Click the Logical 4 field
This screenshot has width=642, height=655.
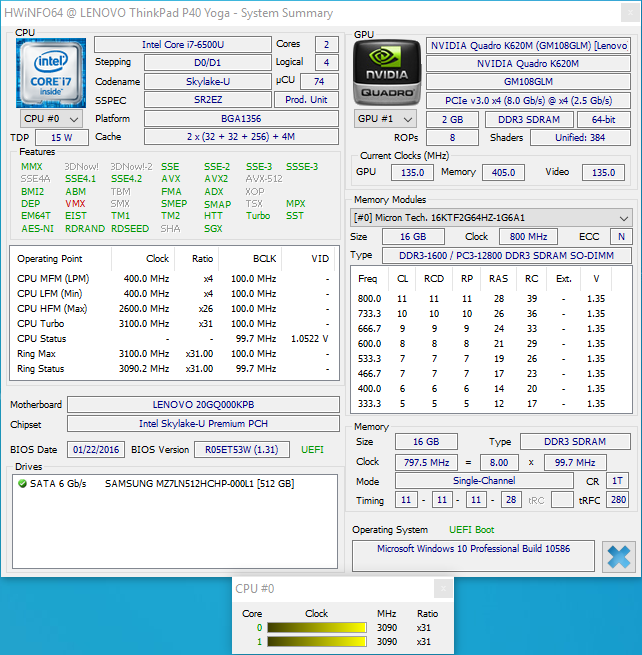[x=326, y=63]
